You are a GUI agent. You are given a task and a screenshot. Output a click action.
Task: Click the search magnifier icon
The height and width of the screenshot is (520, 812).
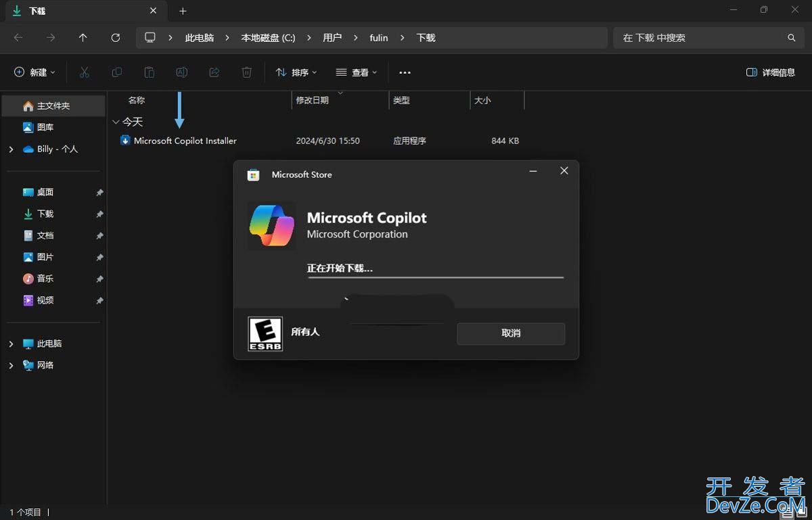pyautogui.click(x=791, y=38)
